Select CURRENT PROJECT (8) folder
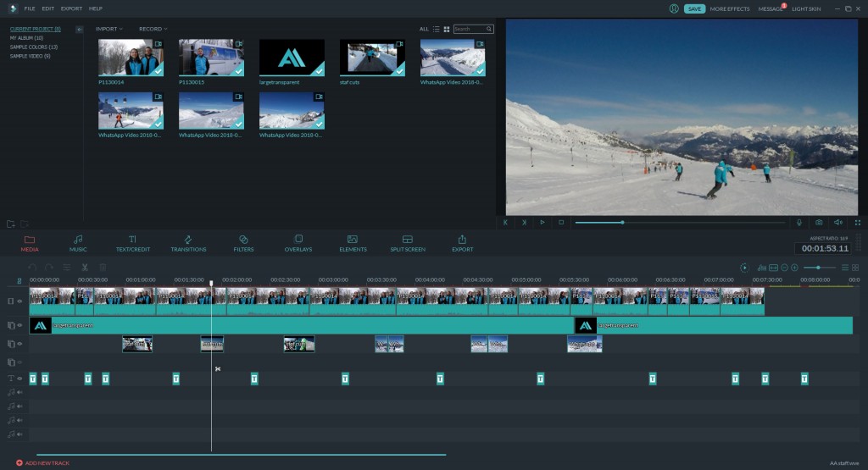Image resolution: width=868 pixels, height=470 pixels. [x=36, y=29]
